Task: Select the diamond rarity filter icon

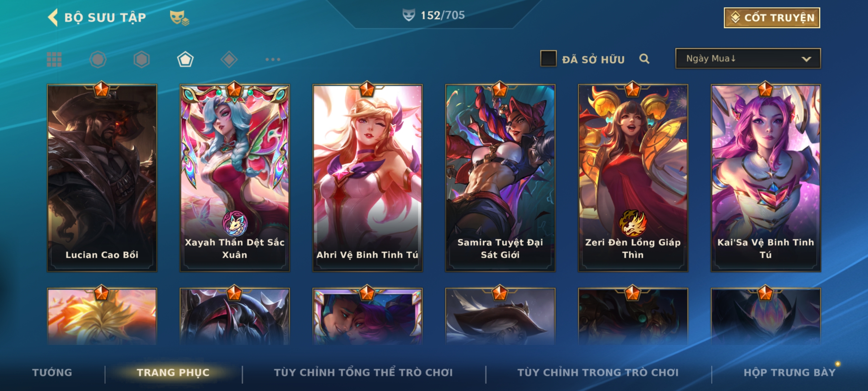Action: (229, 59)
